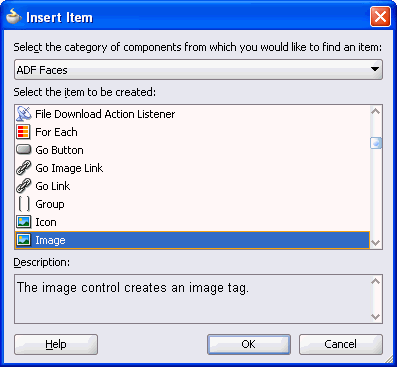Click the Cancel button
Viewport: 397px width, 367px height.
[341, 344]
